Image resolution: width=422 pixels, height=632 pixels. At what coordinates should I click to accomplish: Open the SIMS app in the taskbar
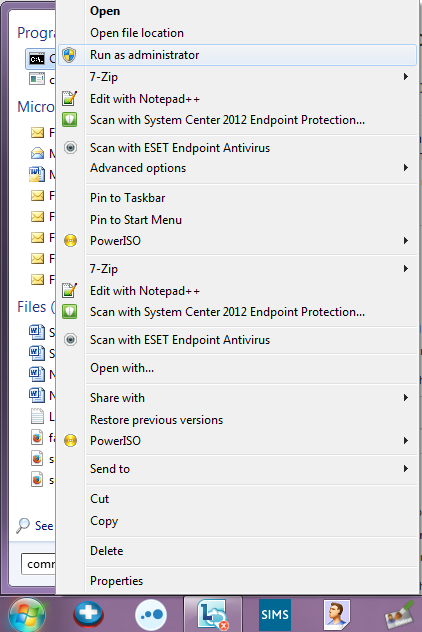[x=274, y=615]
